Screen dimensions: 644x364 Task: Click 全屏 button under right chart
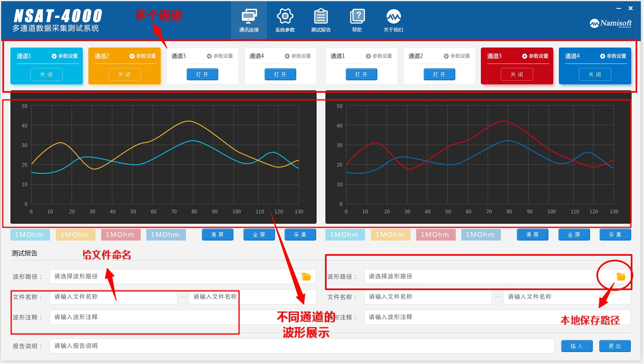(574, 235)
